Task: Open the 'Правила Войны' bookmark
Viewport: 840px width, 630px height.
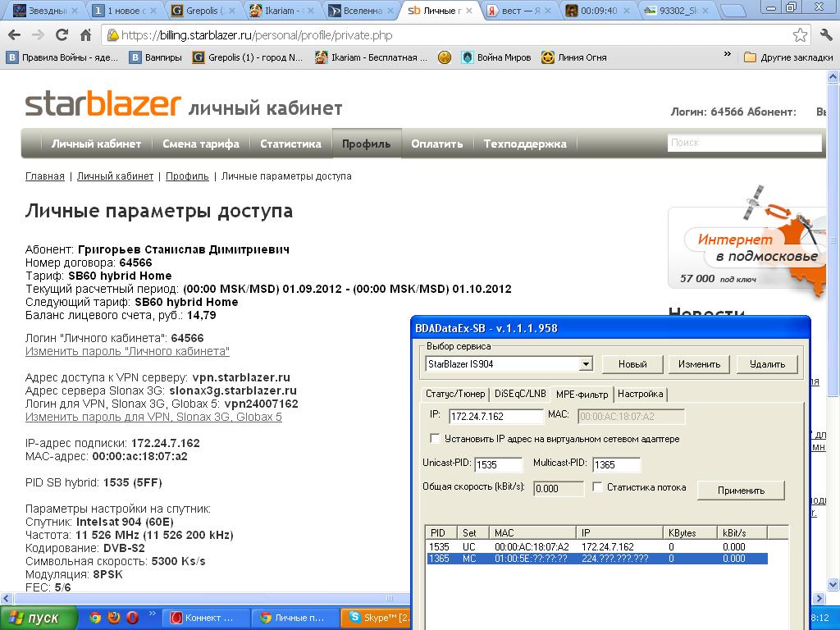Action: [62, 57]
